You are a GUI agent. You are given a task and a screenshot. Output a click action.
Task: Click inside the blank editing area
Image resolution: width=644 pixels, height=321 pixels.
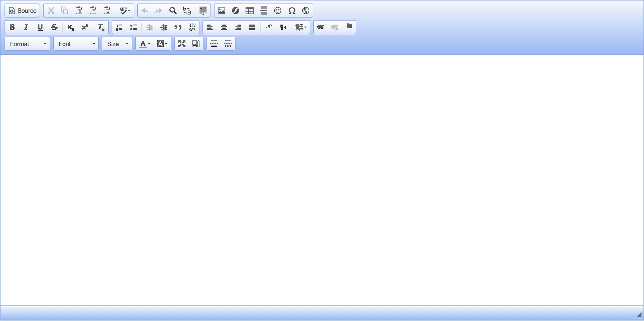[322, 180]
